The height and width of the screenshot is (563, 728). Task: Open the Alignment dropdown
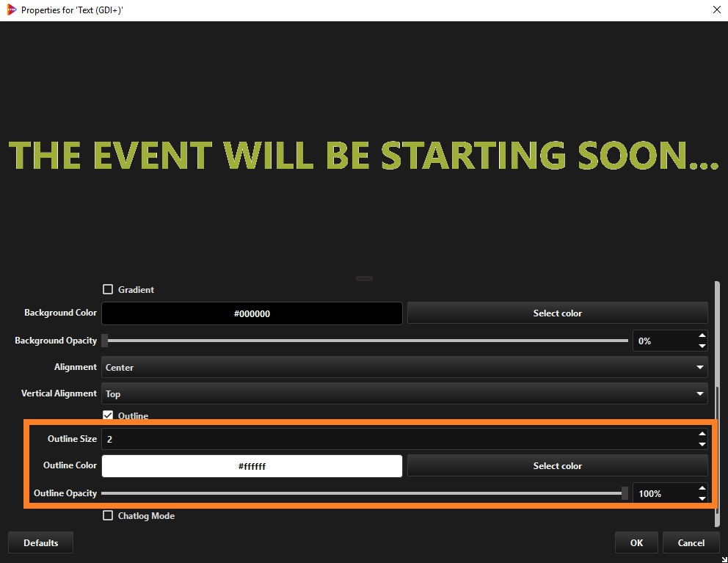click(404, 368)
